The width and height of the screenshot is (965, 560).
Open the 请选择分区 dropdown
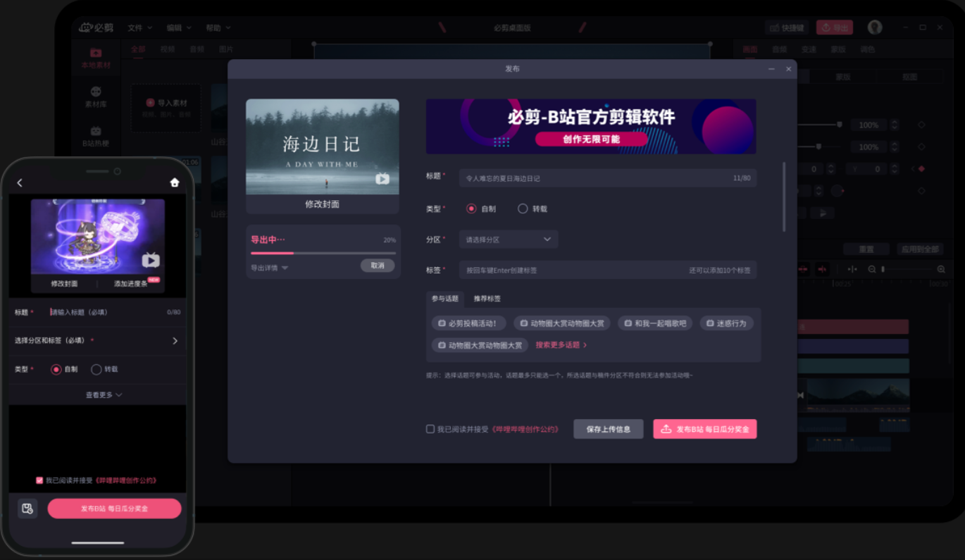[x=508, y=239]
